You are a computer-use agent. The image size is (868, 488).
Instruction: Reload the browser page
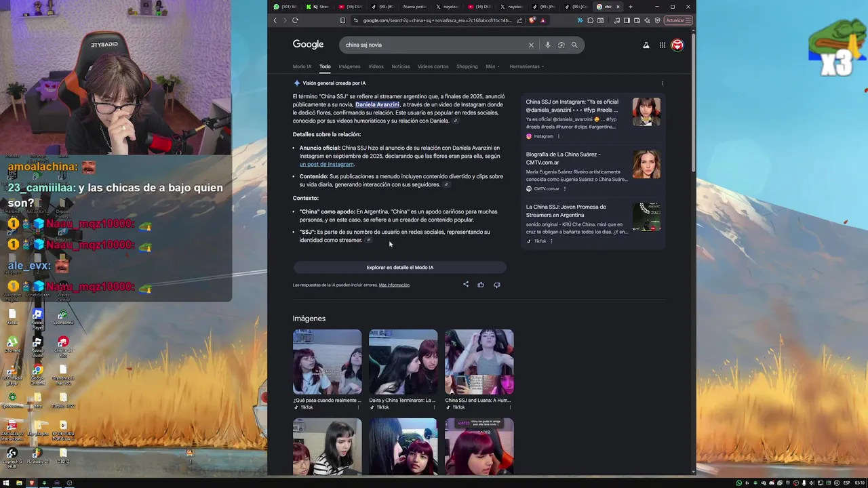(295, 20)
